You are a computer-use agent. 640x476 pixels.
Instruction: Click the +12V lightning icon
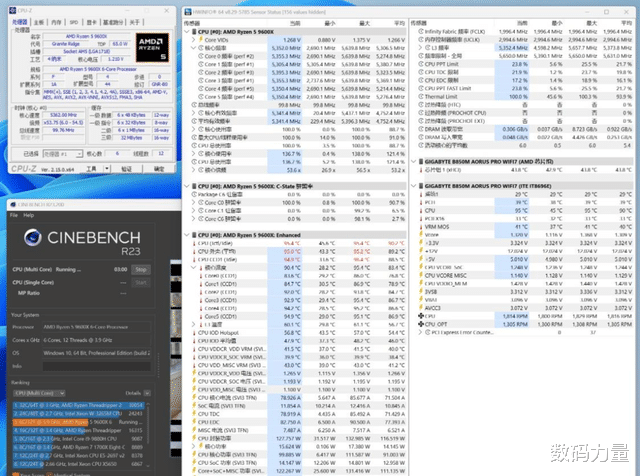pyautogui.click(x=421, y=251)
